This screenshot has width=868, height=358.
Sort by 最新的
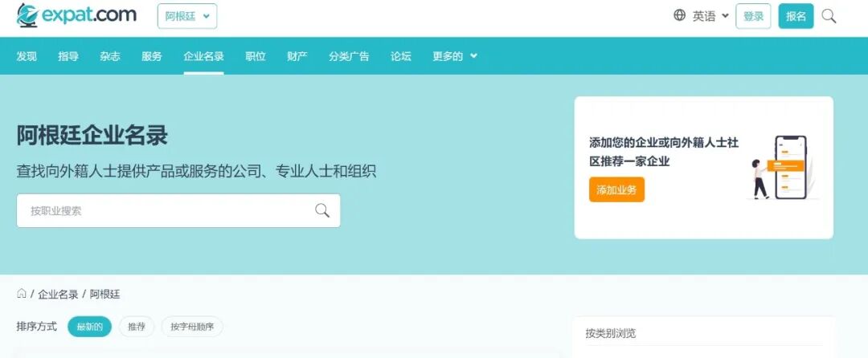(x=90, y=327)
